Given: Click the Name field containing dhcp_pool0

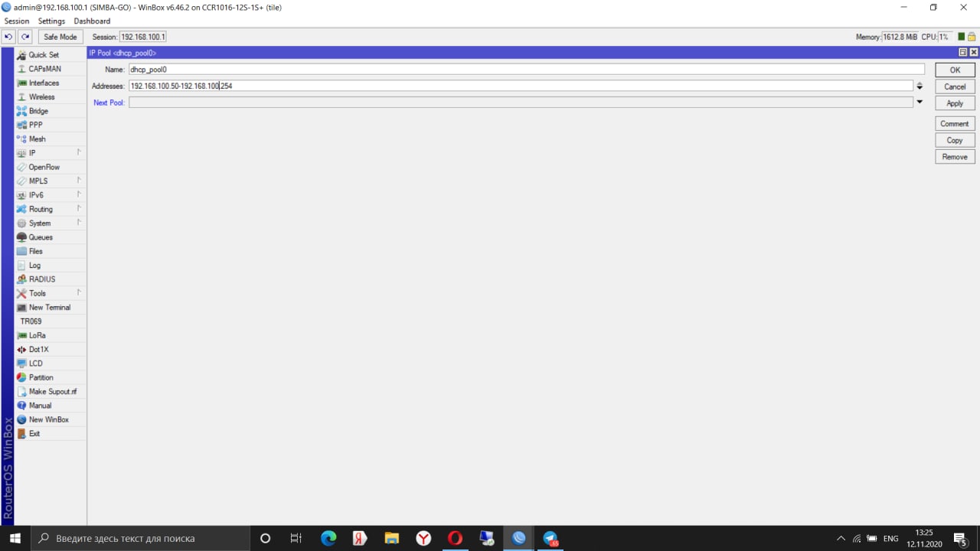Looking at the screenshot, I should 526,69.
